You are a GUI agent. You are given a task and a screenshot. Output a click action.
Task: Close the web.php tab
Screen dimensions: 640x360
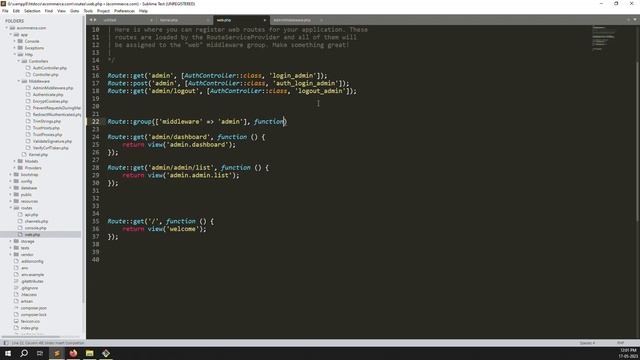tap(264, 20)
